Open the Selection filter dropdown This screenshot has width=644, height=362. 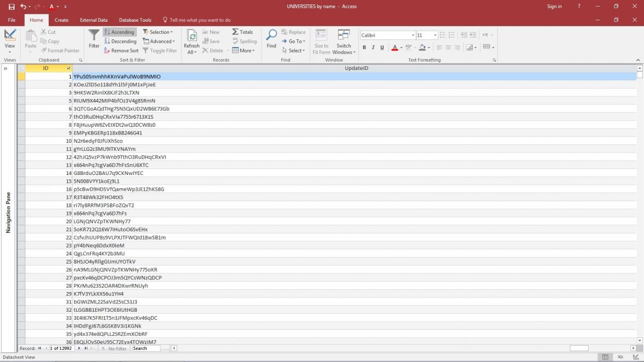click(158, 32)
